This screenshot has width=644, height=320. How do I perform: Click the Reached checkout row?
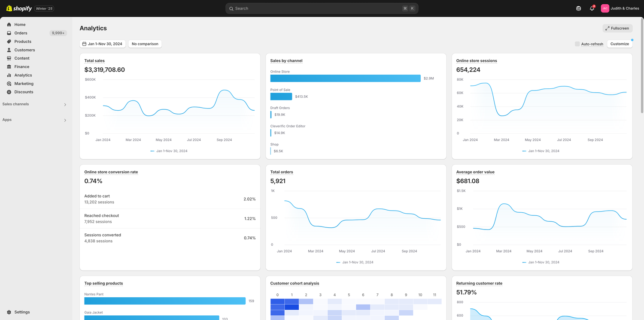pos(170,219)
